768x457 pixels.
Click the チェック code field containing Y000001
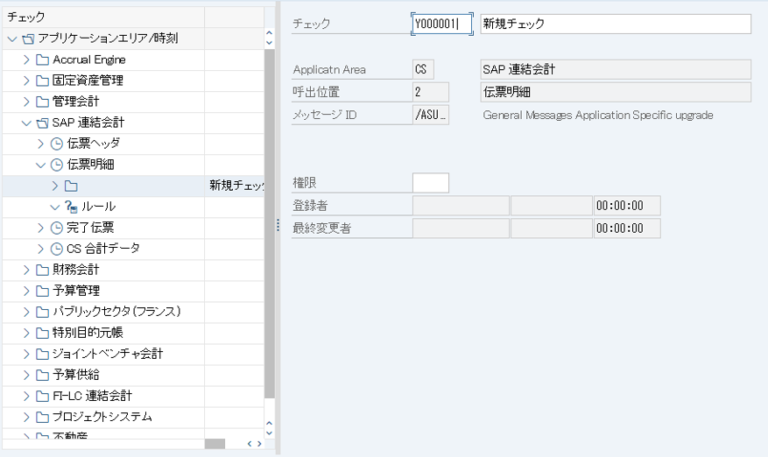(442, 24)
